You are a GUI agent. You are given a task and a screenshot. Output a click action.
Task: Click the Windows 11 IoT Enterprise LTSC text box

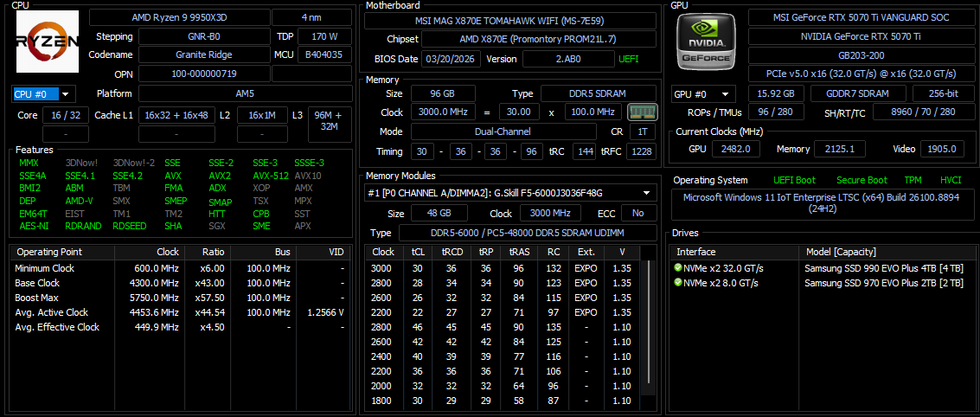pos(823,205)
